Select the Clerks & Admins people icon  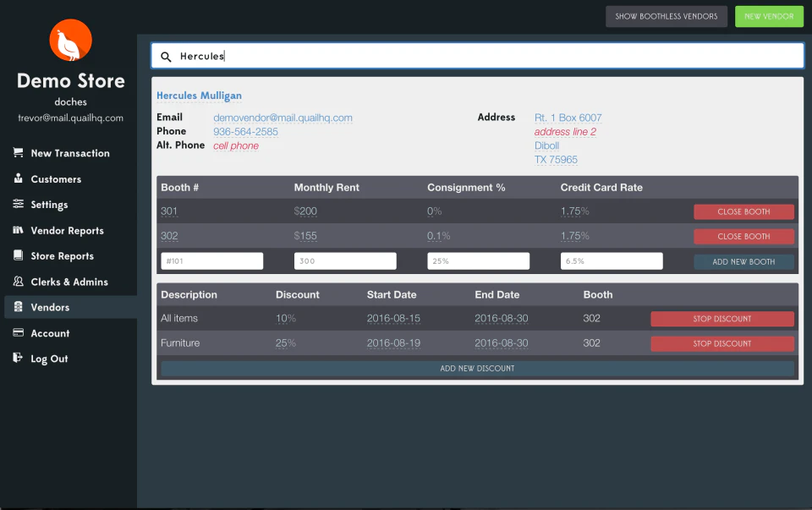point(19,282)
